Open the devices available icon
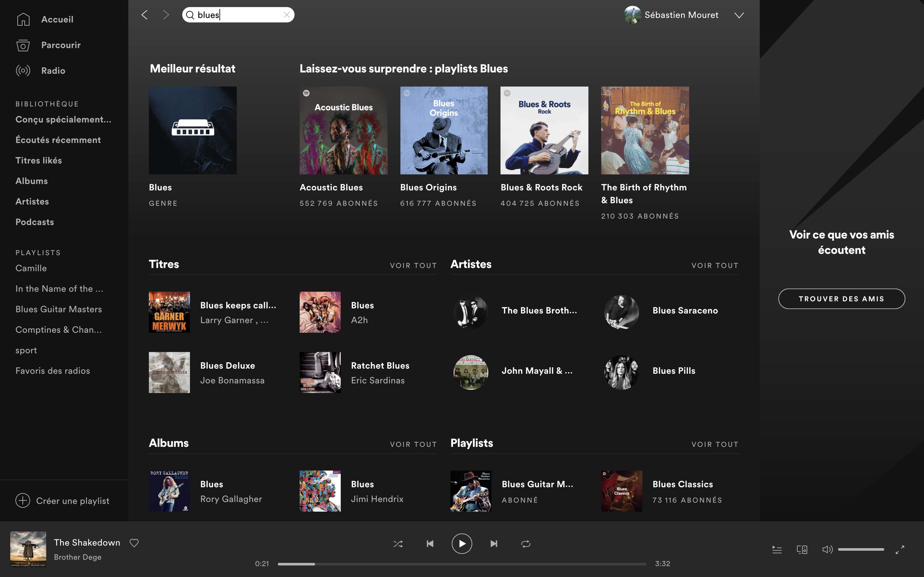 [802, 549]
